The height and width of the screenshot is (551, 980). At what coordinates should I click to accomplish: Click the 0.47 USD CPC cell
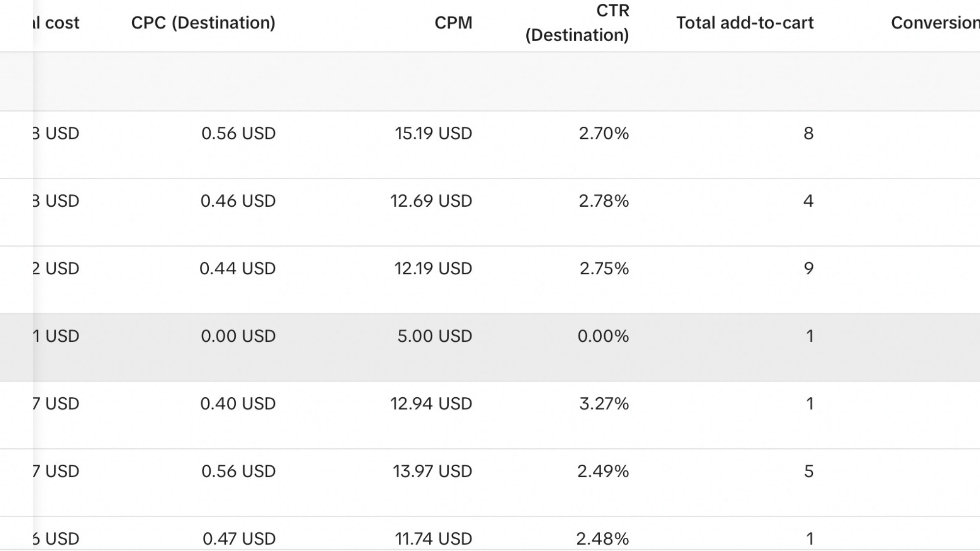tap(239, 538)
